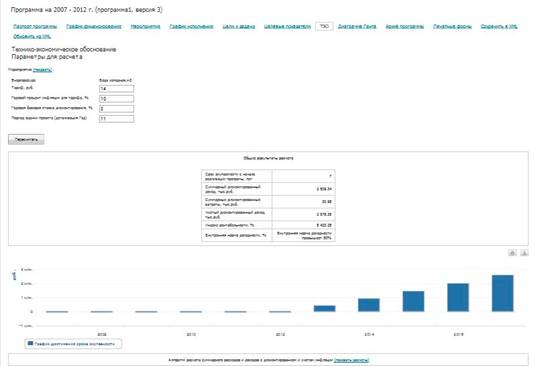
Task: Click the Пересчитать button
Action: pos(26,139)
